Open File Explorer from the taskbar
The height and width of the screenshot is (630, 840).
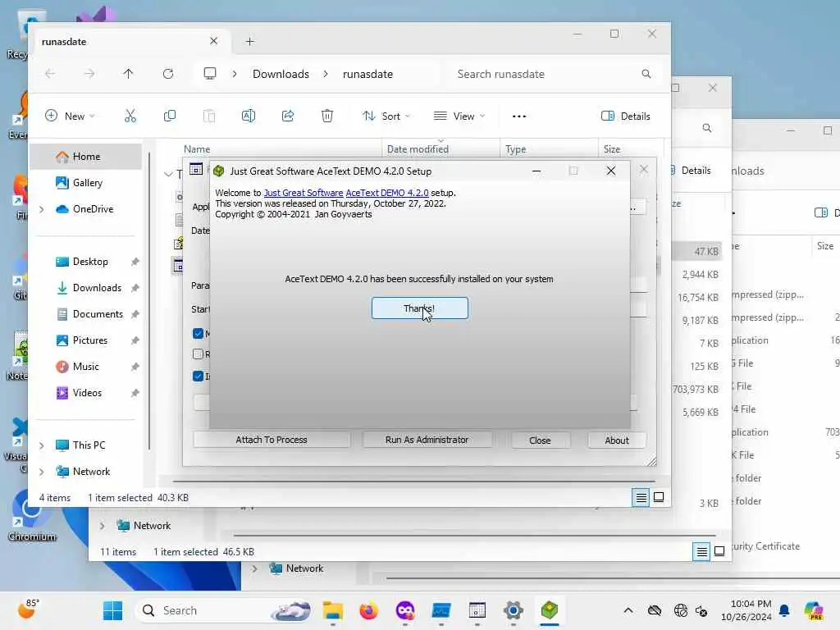pyautogui.click(x=333, y=610)
